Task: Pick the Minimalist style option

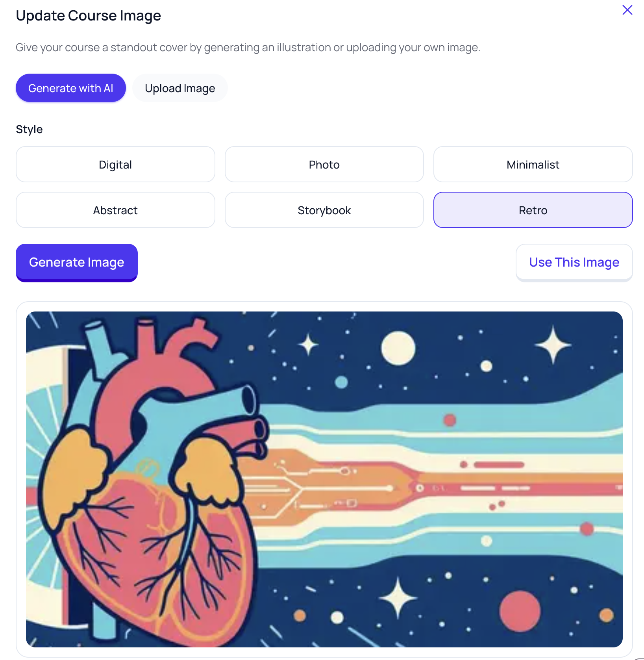Action: (533, 165)
